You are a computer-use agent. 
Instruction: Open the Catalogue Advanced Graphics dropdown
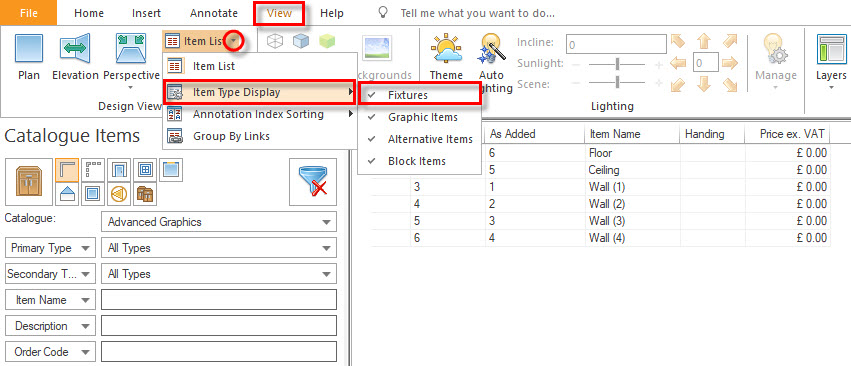[219, 222]
